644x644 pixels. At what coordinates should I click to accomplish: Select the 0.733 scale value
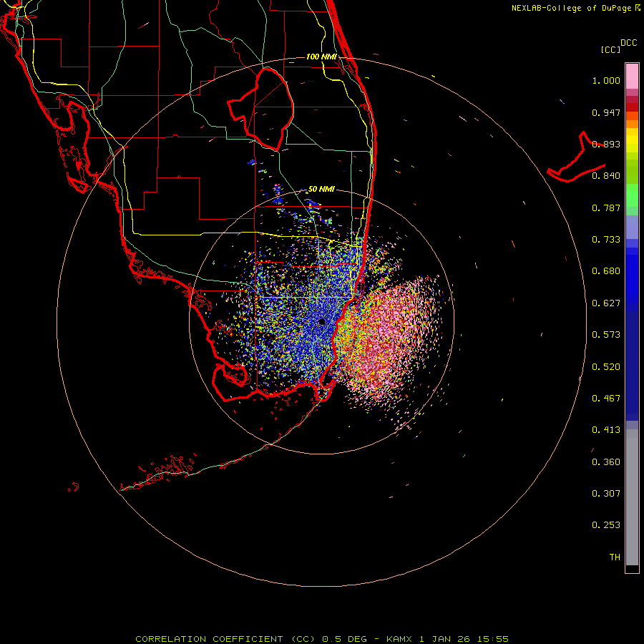(x=606, y=240)
